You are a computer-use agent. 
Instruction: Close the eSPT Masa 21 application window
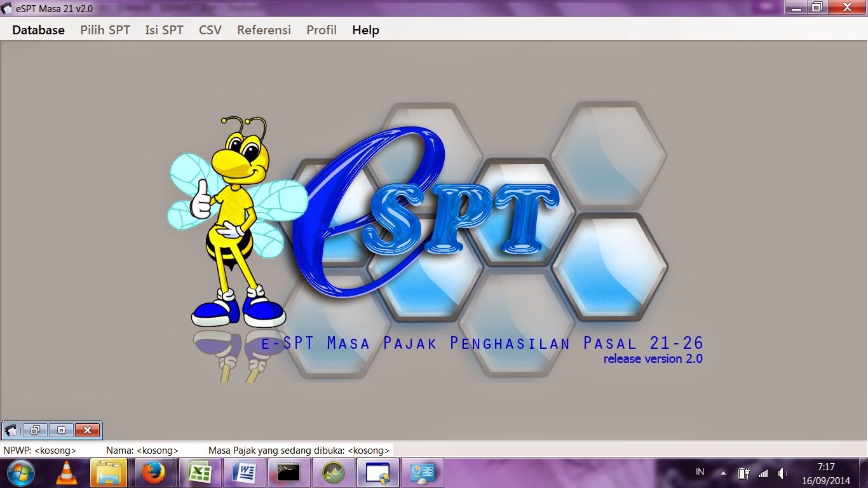point(847,8)
